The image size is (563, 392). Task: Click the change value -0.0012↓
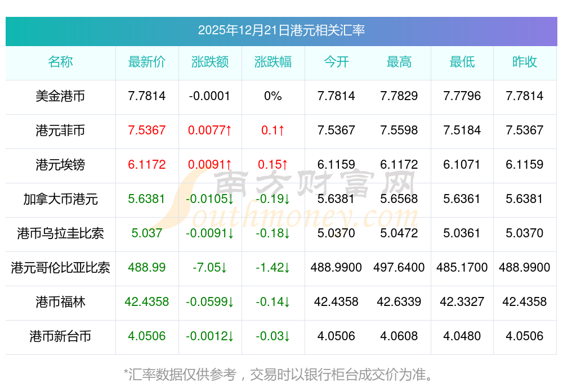click(210, 336)
